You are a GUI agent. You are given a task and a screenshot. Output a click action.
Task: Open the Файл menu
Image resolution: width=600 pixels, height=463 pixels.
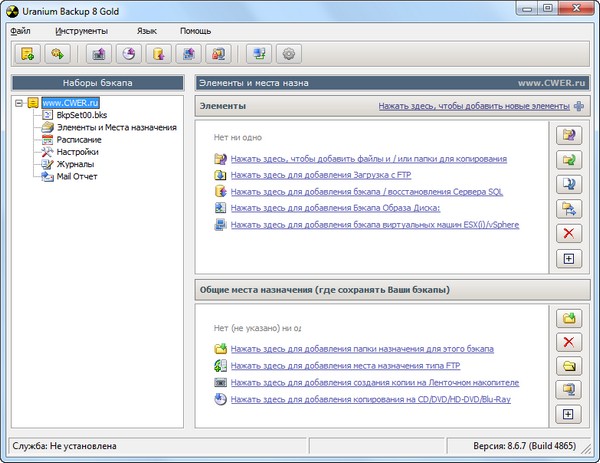(20, 31)
